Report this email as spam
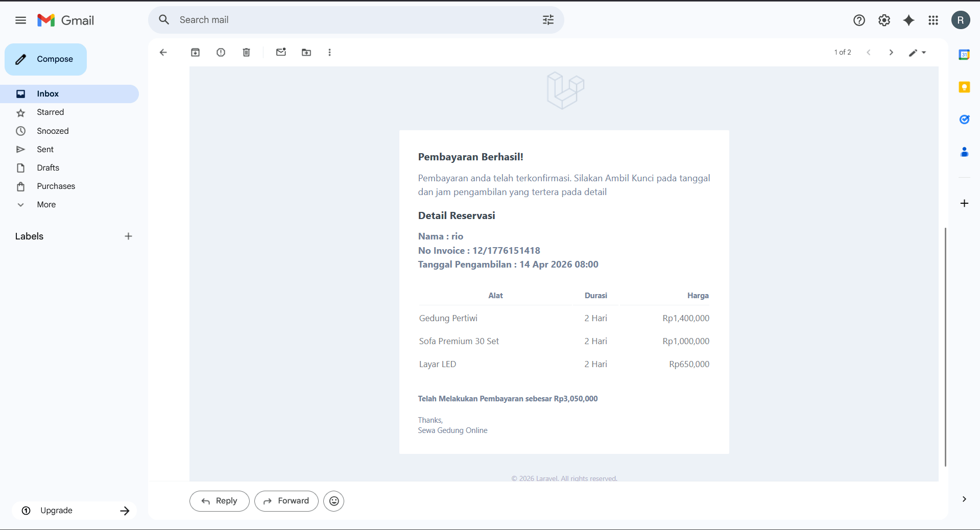 221,52
